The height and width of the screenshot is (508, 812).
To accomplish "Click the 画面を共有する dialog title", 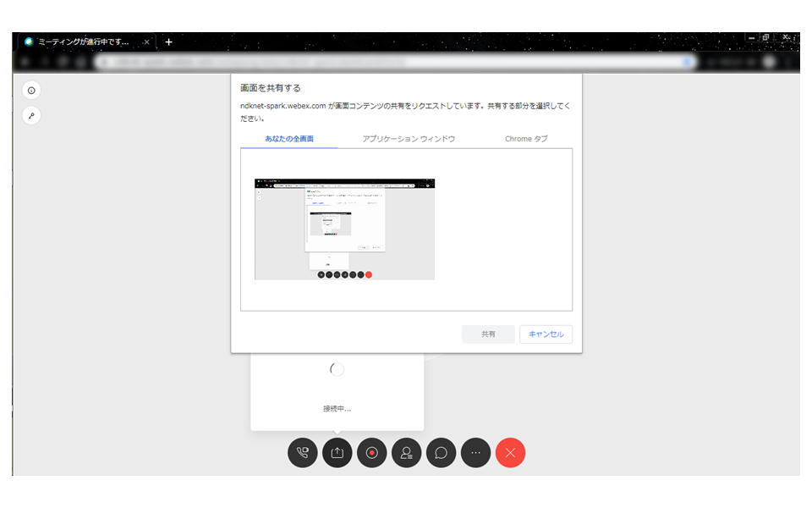I will click(x=271, y=88).
